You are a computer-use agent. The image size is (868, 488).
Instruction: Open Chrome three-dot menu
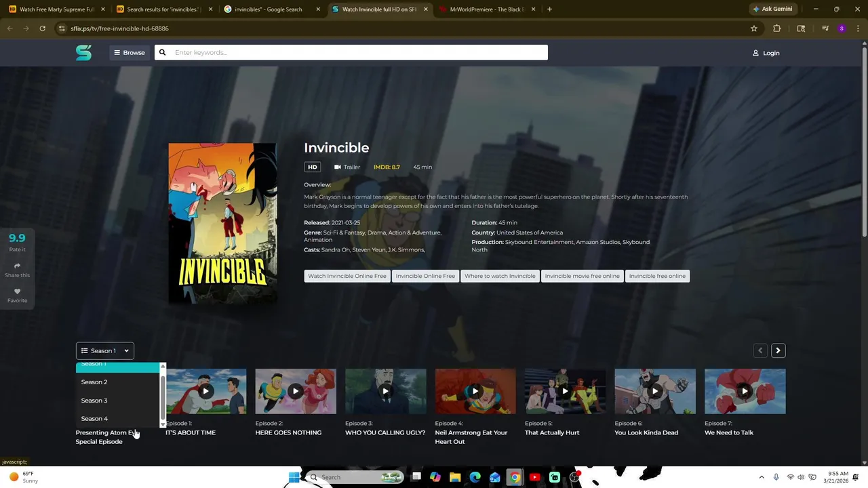coord(858,28)
